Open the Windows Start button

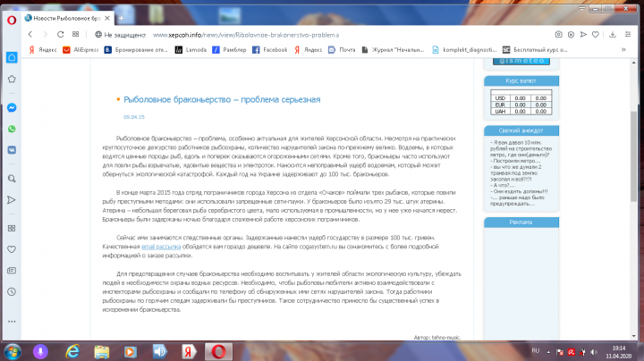tap(13, 351)
